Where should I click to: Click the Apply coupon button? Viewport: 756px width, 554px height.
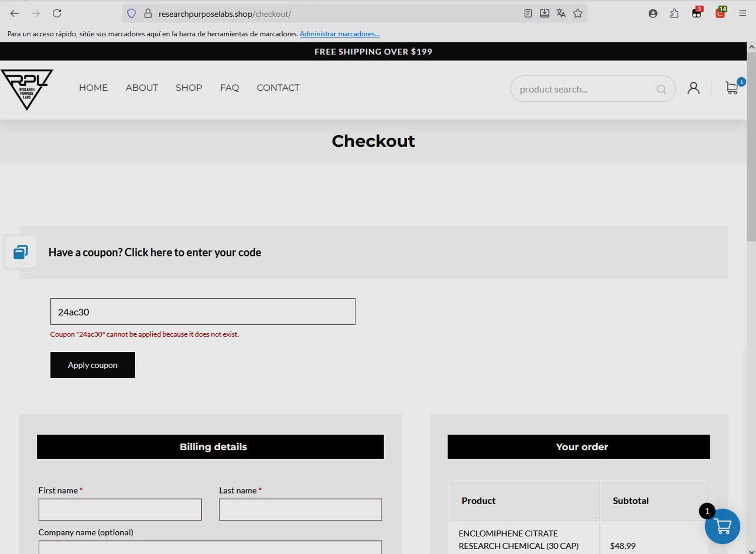click(93, 365)
